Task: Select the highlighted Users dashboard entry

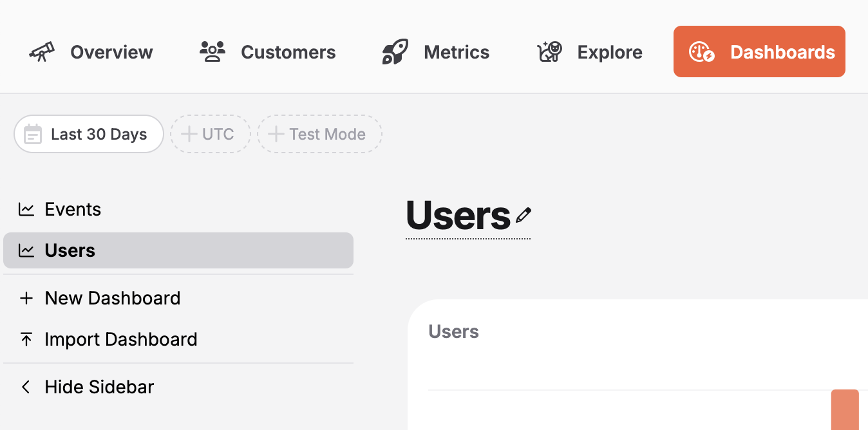Action: pos(70,250)
